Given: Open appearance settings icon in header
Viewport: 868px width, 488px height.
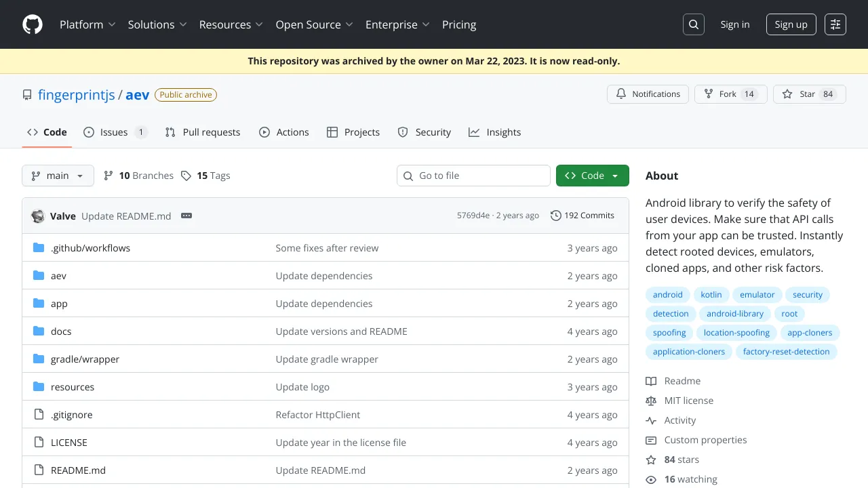Looking at the screenshot, I should click(835, 24).
